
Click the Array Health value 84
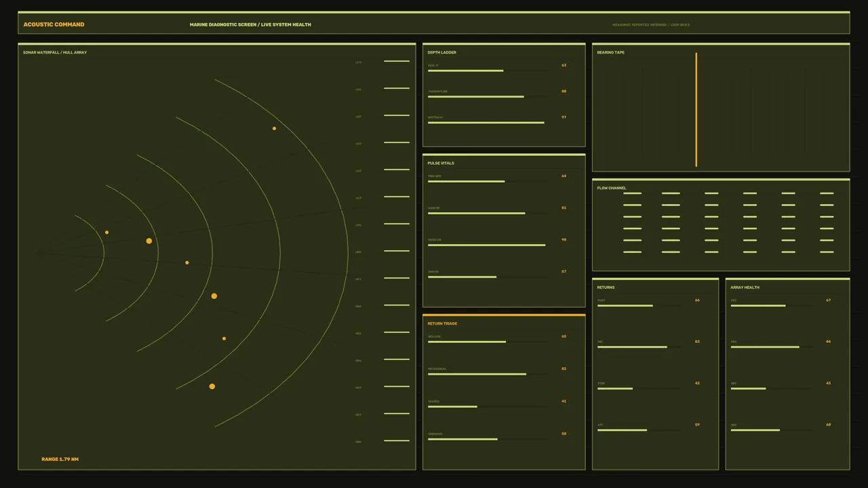pos(828,342)
